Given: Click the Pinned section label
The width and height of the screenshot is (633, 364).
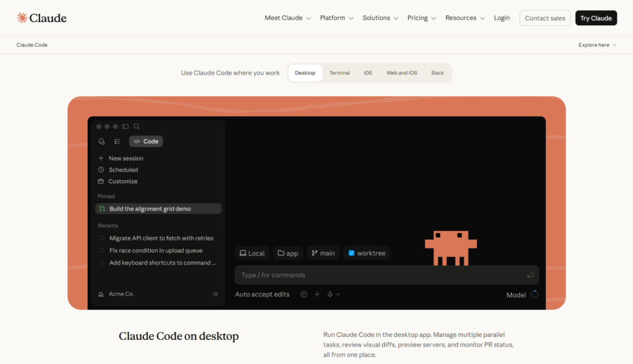Looking at the screenshot, I should click(x=106, y=196).
